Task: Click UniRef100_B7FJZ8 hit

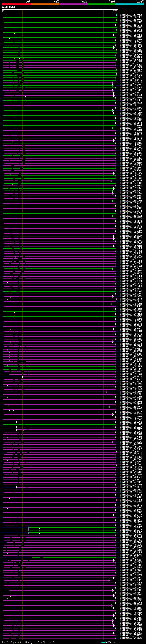Action: pos(131,32)
